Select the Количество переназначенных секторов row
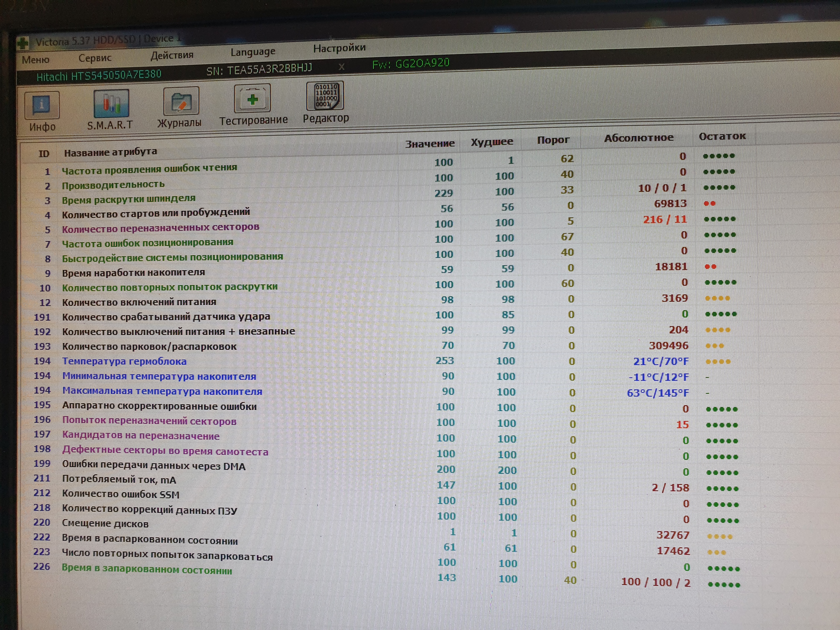This screenshot has width=840, height=630. [x=160, y=228]
